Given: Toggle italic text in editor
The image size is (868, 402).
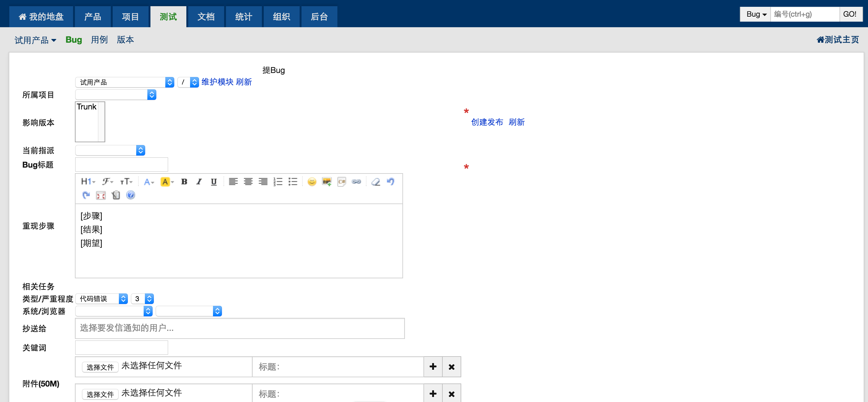Looking at the screenshot, I should click(199, 182).
